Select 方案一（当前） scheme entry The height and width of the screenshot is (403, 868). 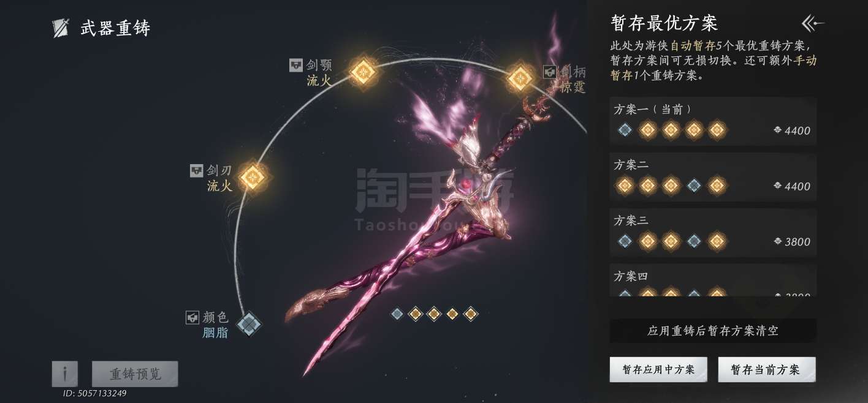tap(713, 121)
